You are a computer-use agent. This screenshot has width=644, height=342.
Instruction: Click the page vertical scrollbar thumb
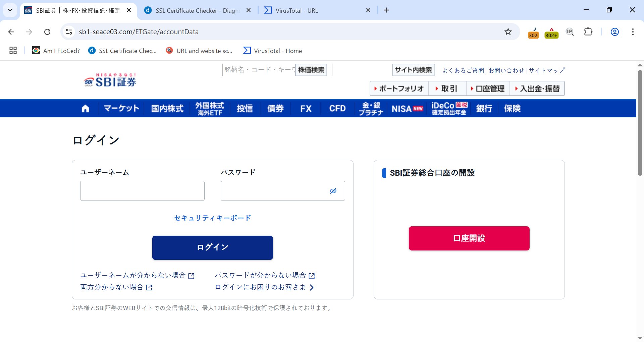click(640, 122)
